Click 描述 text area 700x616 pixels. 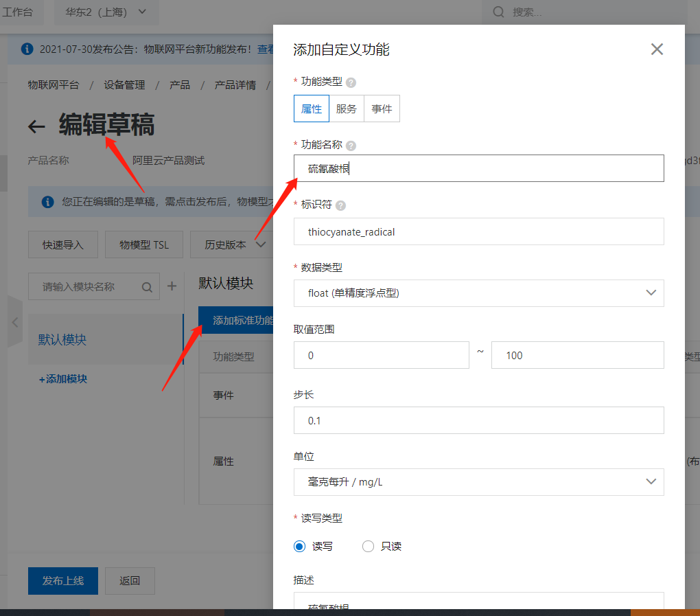pyautogui.click(x=478, y=600)
